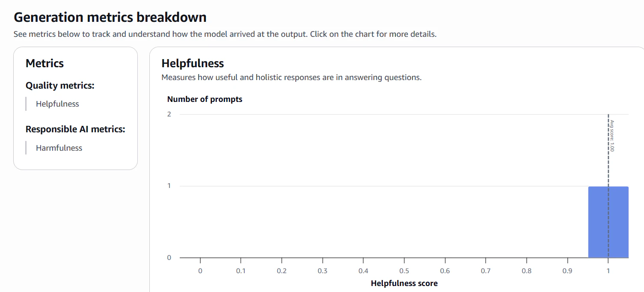Click the Quality metrics section label

[x=60, y=86]
